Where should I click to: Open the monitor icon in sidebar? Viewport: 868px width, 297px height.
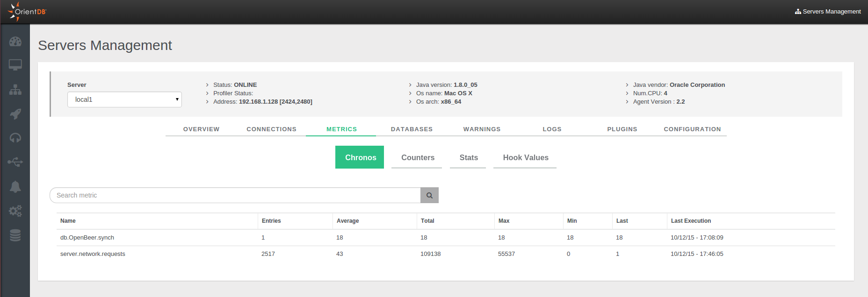point(15,65)
